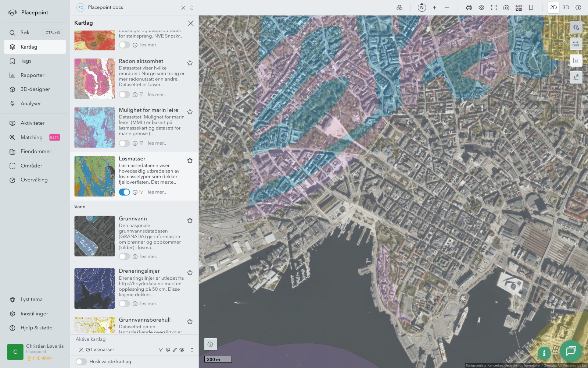Open the Løsmasser style palette icon
The image size is (588, 368).
point(168,350)
